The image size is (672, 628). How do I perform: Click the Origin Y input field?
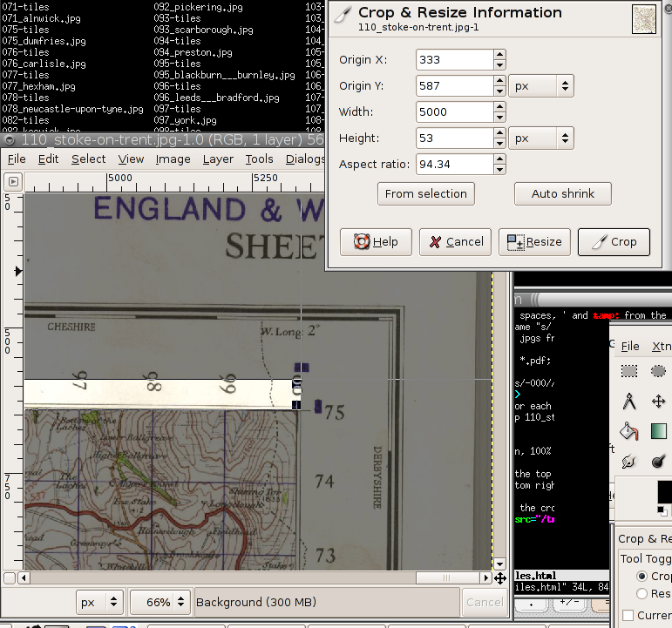pos(454,85)
